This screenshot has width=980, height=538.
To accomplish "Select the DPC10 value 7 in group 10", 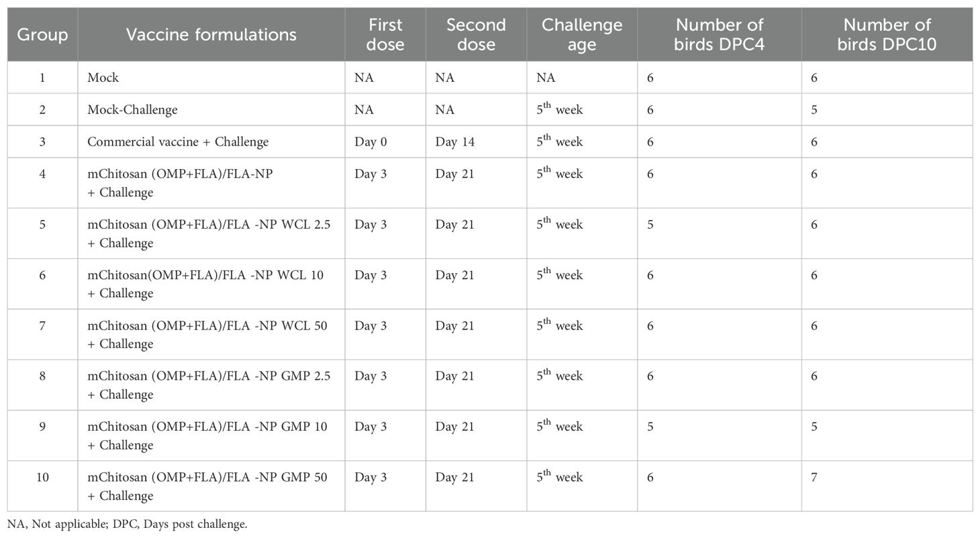I will 814,478.
